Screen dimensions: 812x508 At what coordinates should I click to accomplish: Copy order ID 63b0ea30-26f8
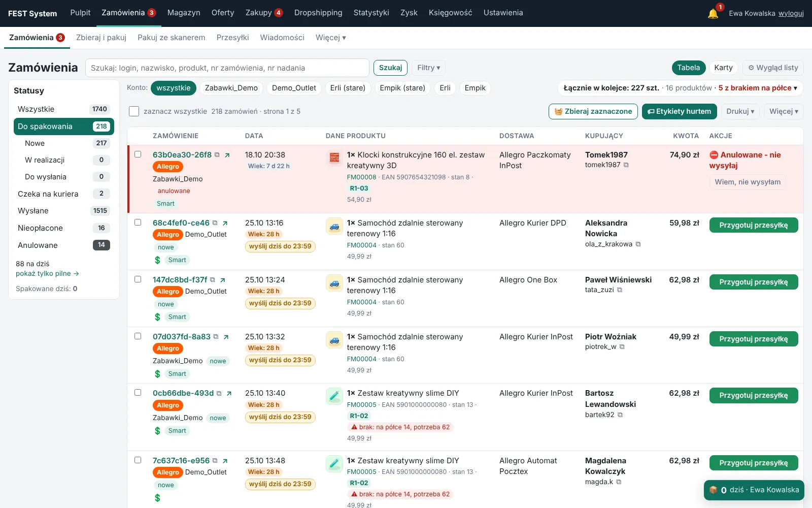(217, 155)
